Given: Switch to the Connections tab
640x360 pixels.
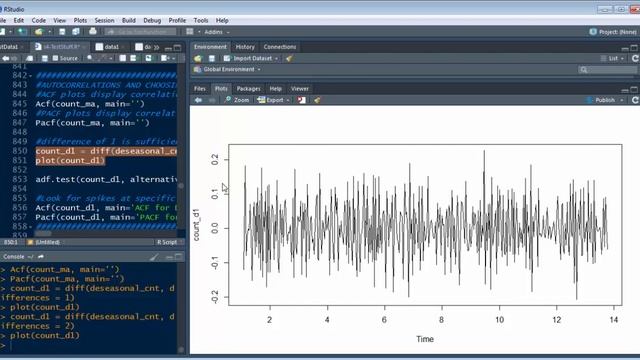Looking at the screenshot, I should [280, 47].
